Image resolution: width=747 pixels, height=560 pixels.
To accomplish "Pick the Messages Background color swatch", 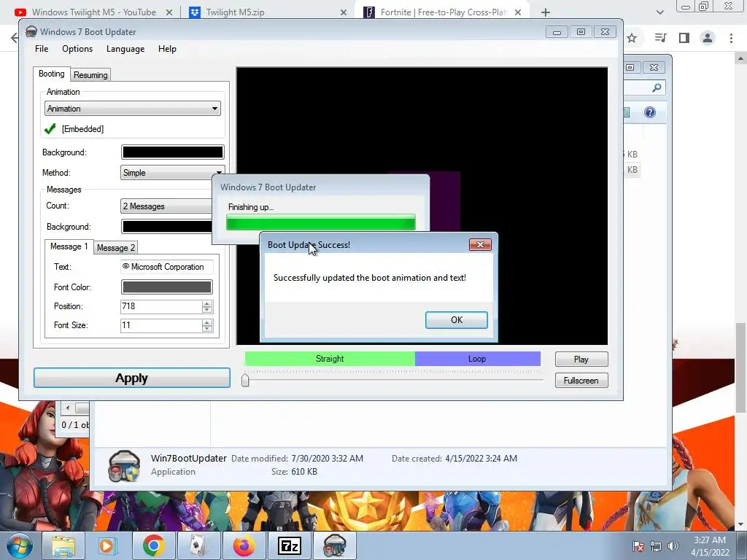I will click(x=167, y=227).
